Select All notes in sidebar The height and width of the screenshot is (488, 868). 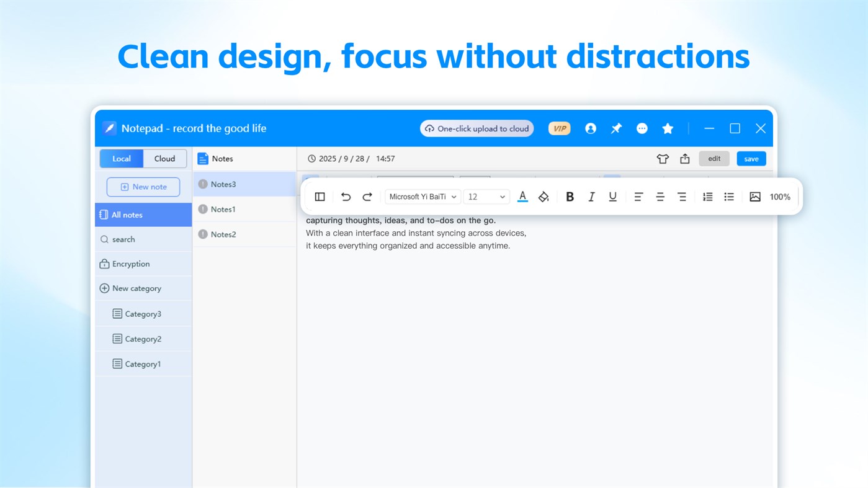(143, 215)
